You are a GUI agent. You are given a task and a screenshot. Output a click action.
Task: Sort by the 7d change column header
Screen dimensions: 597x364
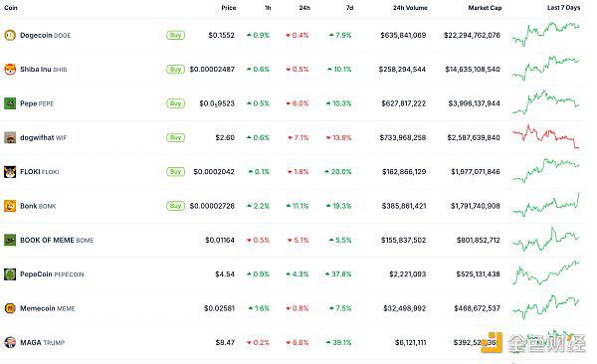point(350,8)
